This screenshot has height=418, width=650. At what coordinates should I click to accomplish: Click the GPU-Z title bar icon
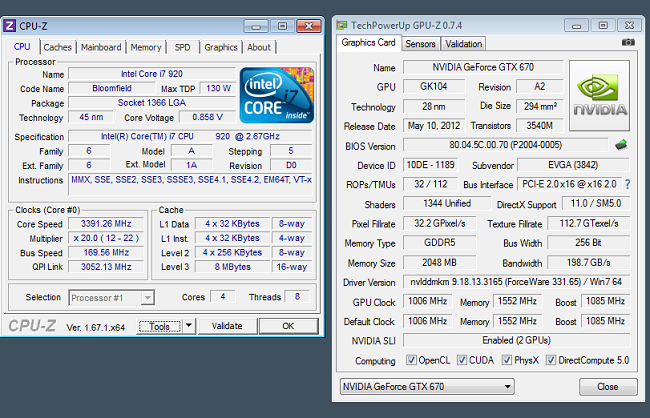point(342,25)
